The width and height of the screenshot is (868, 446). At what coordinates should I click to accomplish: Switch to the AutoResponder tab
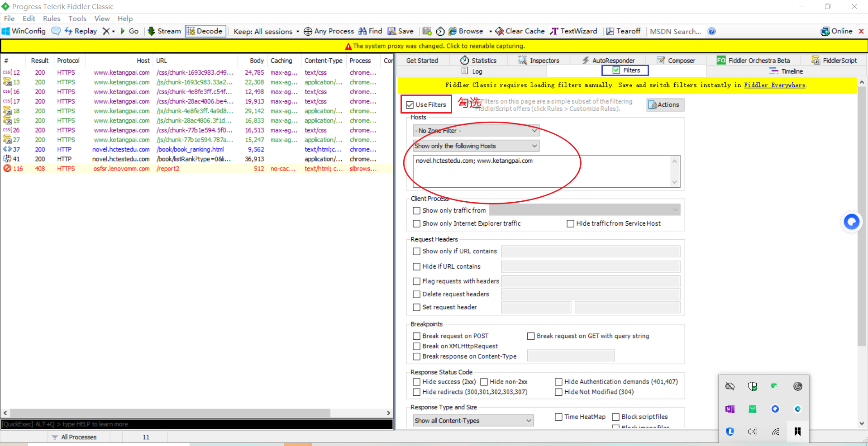pyautogui.click(x=608, y=61)
